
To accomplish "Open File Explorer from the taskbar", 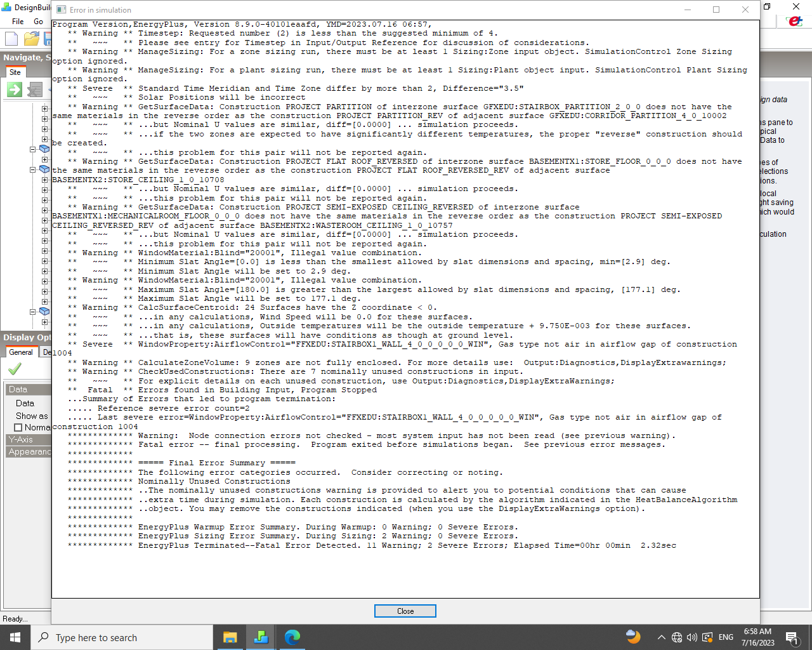I will pos(230,637).
